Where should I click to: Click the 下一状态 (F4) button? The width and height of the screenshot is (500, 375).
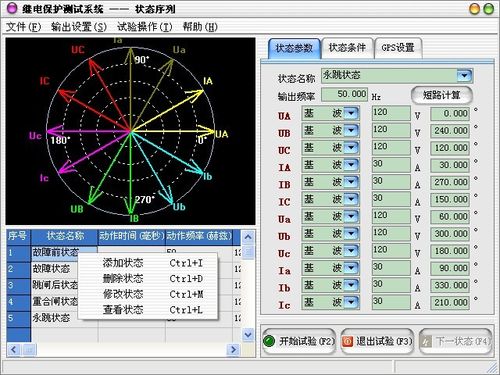coord(455,341)
